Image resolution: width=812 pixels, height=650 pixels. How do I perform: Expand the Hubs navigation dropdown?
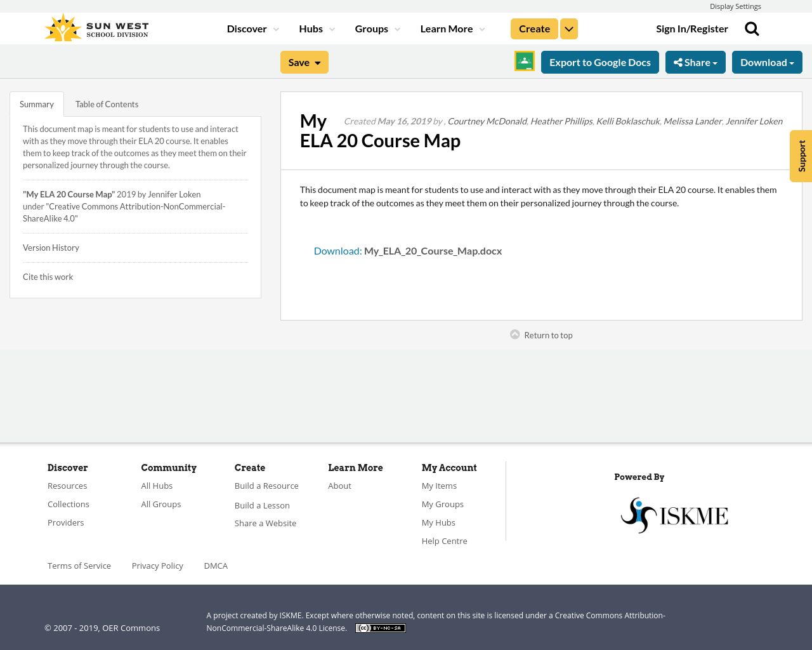315,27
